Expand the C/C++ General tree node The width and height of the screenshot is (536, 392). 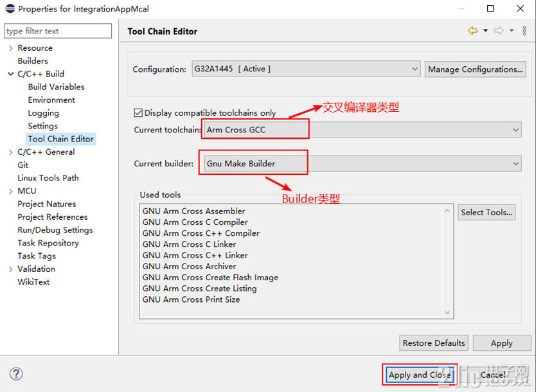coord(11,152)
